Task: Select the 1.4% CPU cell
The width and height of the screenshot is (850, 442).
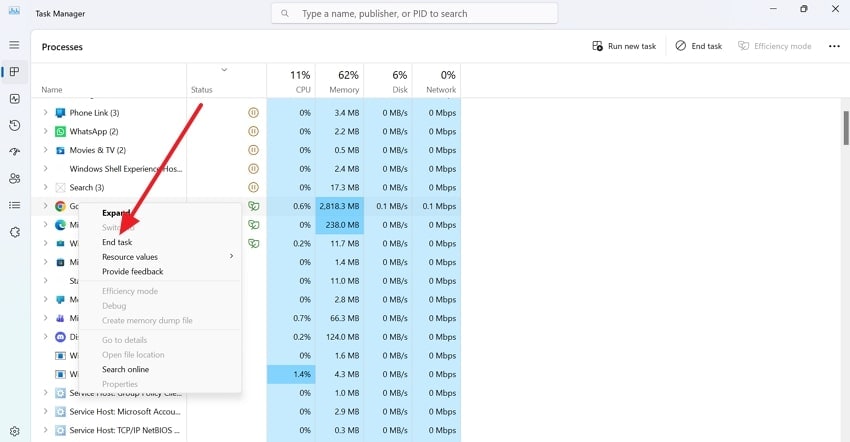Action: click(x=291, y=374)
